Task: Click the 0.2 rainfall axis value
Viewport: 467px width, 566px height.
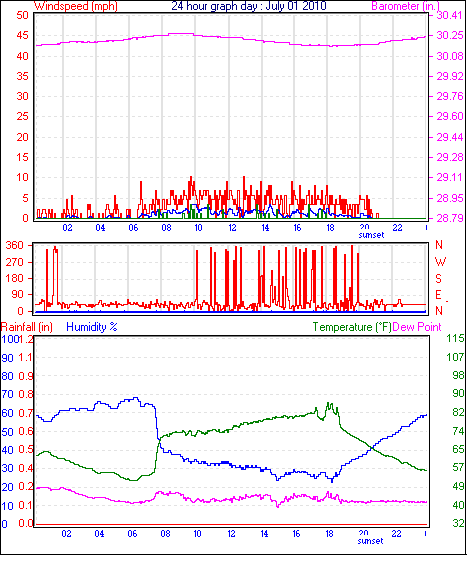Action: pyautogui.click(x=26, y=487)
